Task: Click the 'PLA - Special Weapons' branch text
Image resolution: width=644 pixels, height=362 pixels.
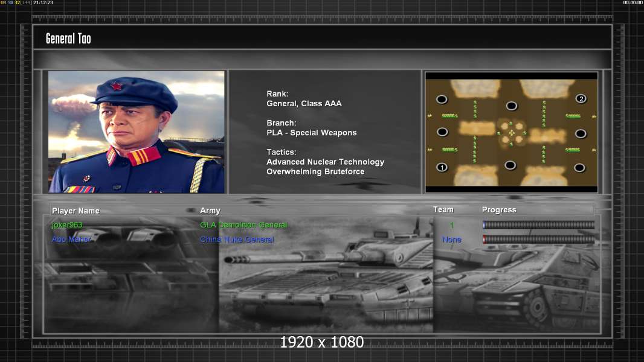Action: (x=311, y=133)
